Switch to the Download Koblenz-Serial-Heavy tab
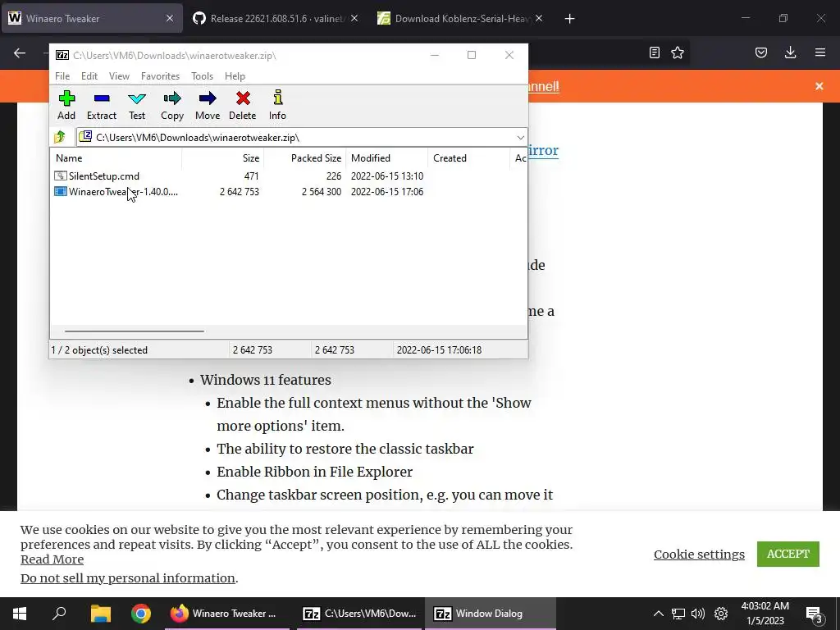 459,18
